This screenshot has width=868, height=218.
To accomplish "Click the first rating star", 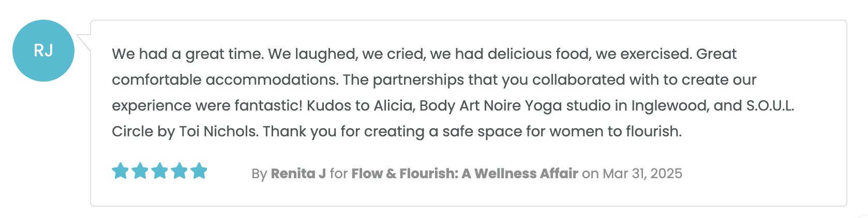I will click(120, 170).
